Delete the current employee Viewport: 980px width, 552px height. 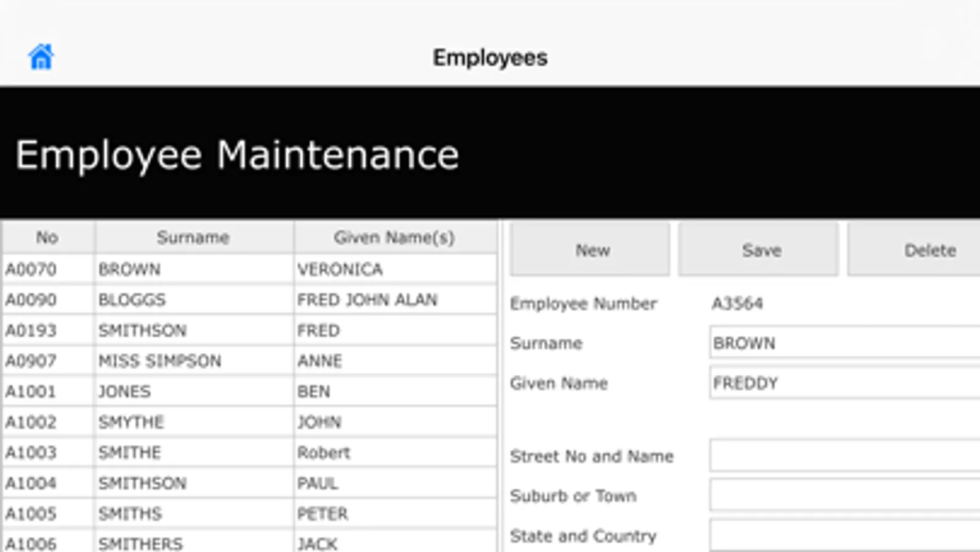click(914, 250)
